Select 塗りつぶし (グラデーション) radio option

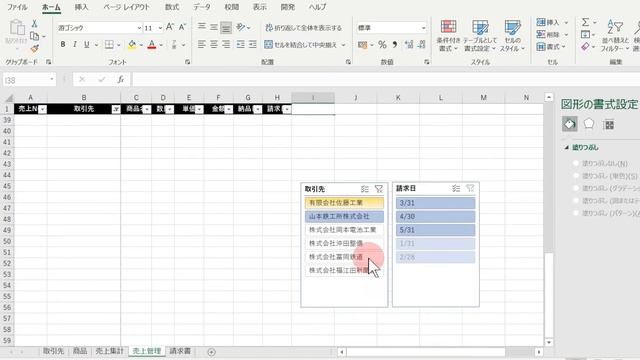coord(576,188)
